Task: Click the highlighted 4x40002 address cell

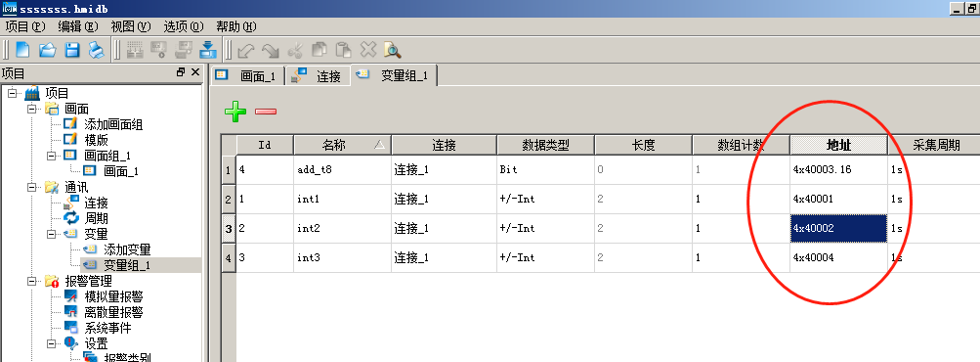Action: pos(838,228)
